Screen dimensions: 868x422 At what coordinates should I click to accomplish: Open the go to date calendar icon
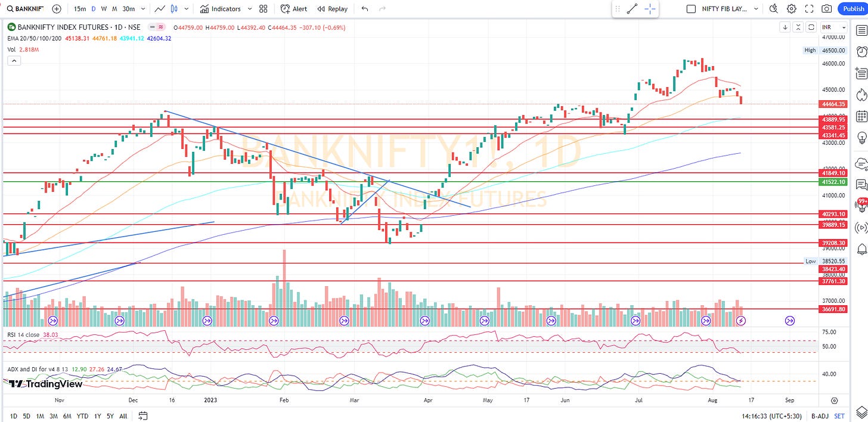(143, 416)
